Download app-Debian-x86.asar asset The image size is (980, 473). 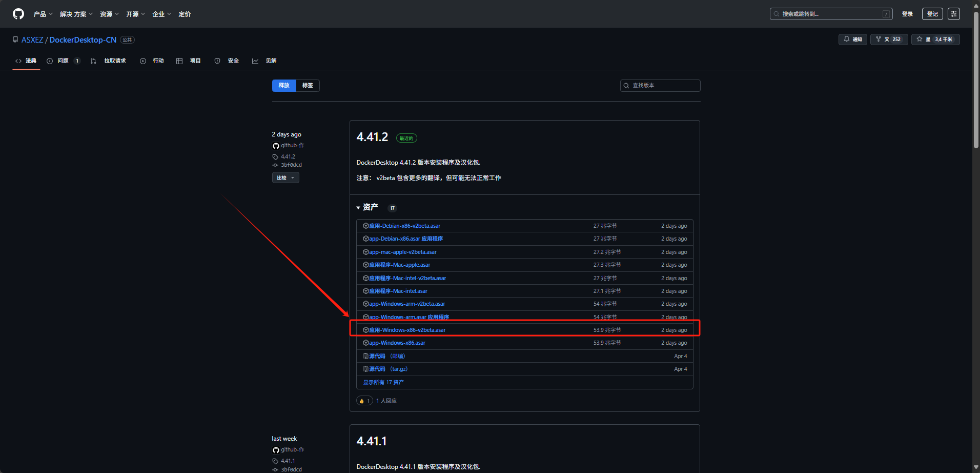(406, 239)
